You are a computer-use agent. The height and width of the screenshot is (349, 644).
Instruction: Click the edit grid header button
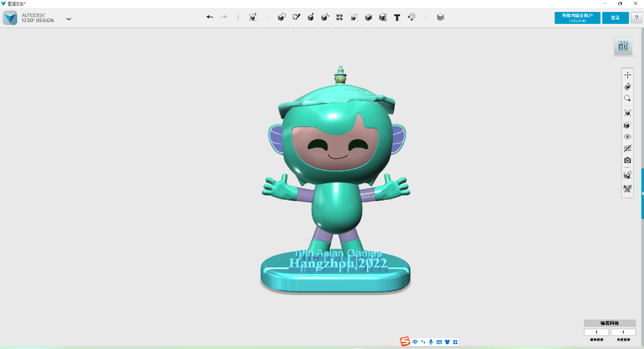click(609, 323)
